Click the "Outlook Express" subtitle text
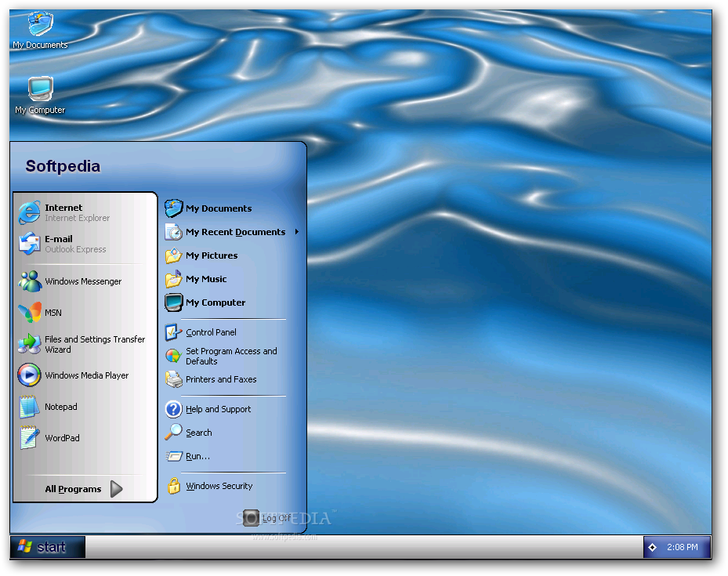This screenshot has width=728, height=576. (75, 250)
